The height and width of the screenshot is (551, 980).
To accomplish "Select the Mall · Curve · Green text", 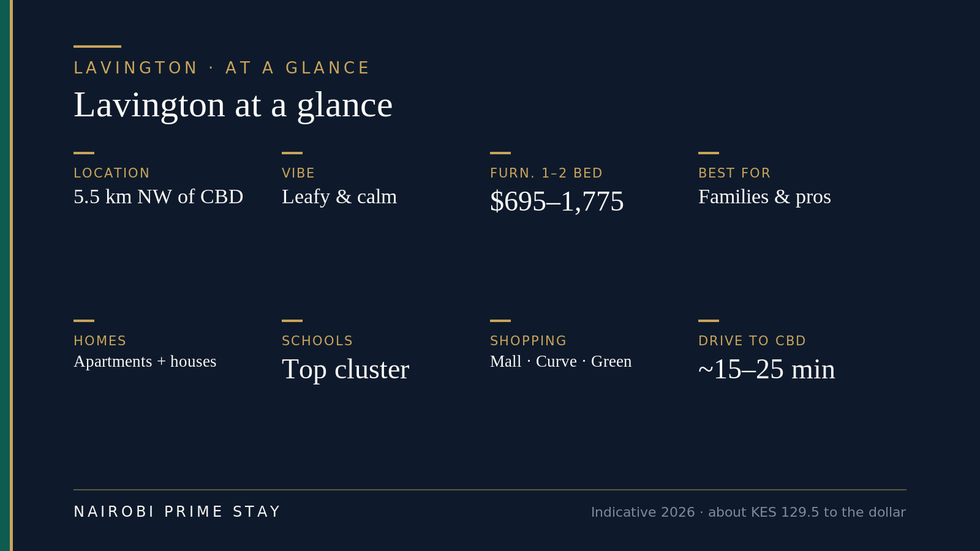I will (561, 361).
